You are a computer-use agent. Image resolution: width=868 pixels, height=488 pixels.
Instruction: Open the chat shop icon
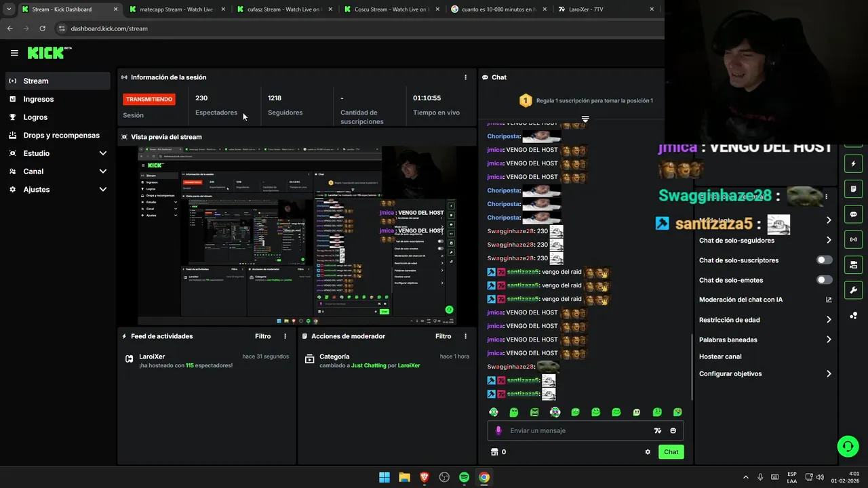pos(494,452)
